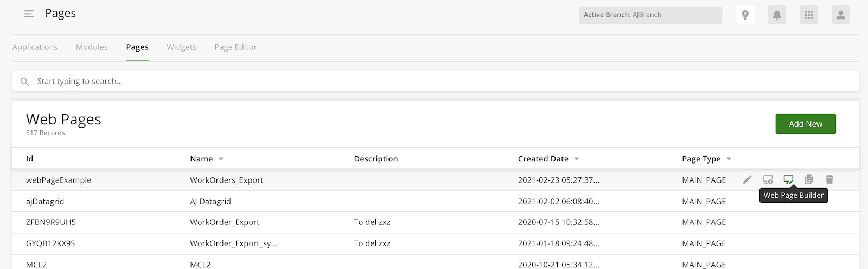Click the lightbulb tips icon
Screen dimensions: 868x269
click(x=745, y=15)
